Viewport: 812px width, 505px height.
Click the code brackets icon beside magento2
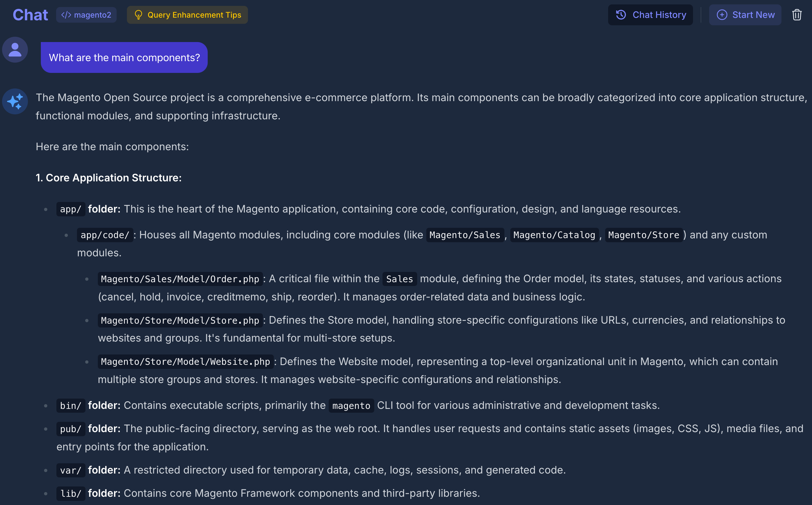[66, 15]
